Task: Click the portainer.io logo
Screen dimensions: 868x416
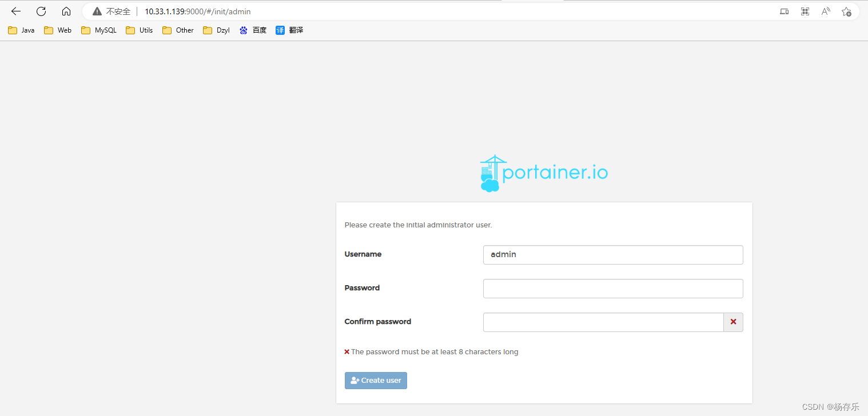Action: pyautogui.click(x=544, y=173)
